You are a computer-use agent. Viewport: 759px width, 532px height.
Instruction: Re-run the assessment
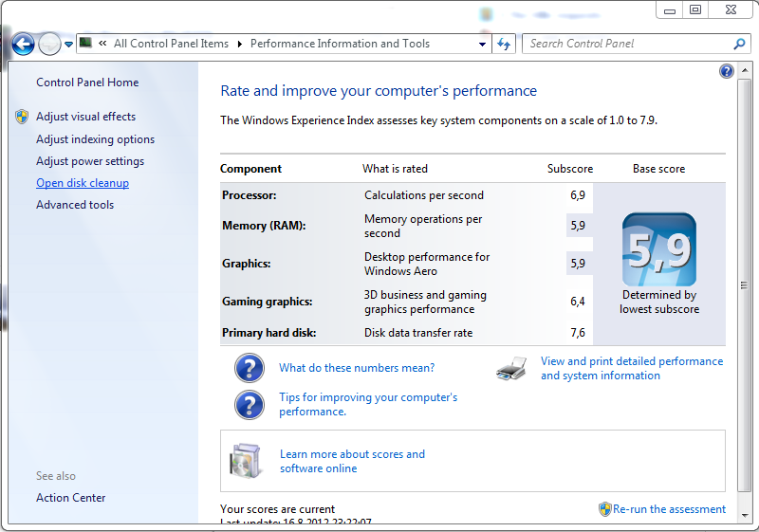click(669, 509)
